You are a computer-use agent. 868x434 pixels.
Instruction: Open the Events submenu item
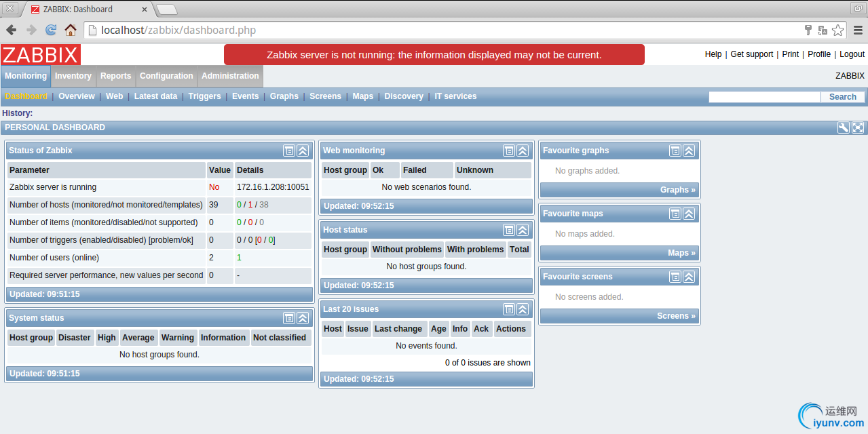point(246,96)
